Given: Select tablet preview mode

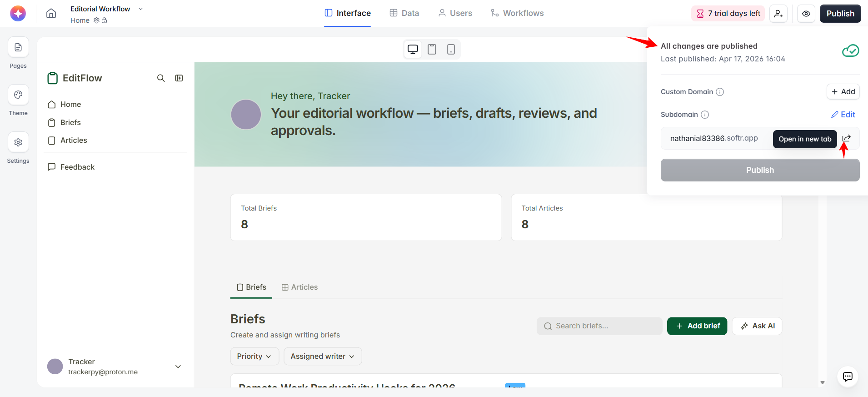Looking at the screenshot, I should click(432, 49).
